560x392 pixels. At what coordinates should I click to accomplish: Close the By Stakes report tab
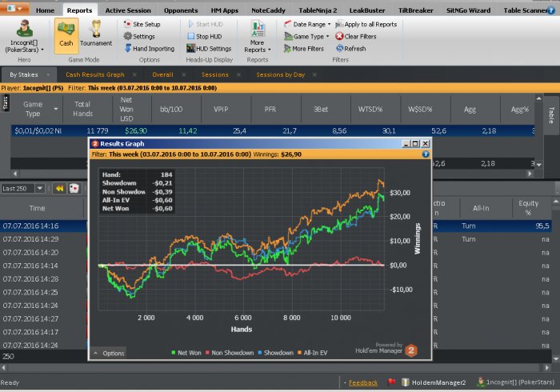(x=48, y=74)
